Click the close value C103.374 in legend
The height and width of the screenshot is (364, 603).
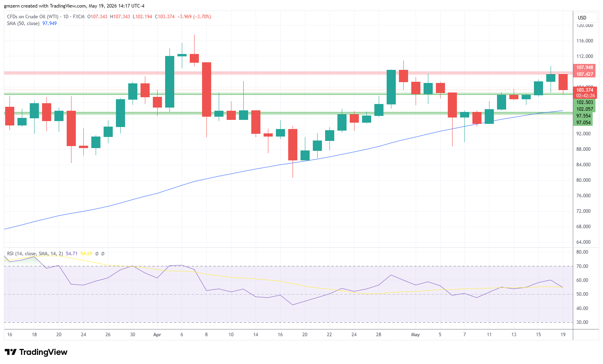click(165, 17)
